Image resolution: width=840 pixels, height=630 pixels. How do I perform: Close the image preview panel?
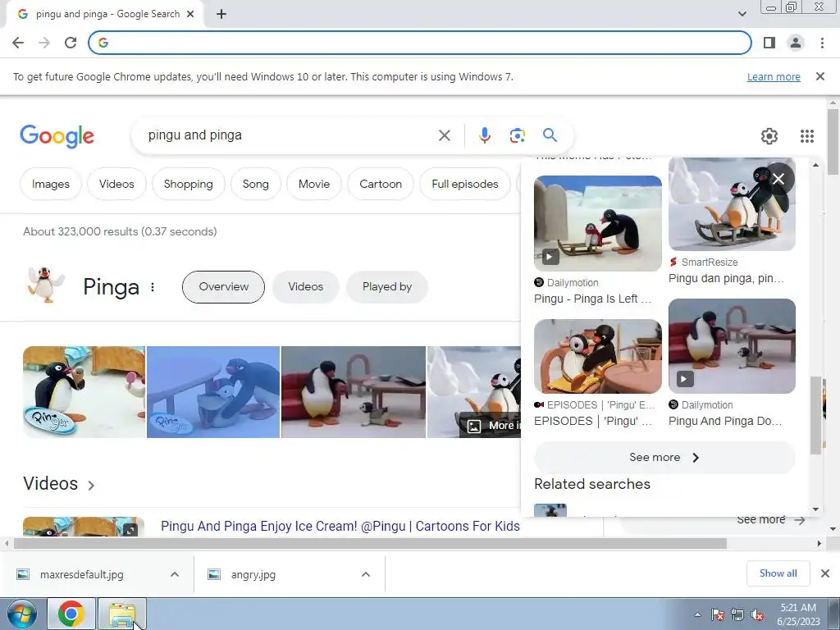click(778, 179)
